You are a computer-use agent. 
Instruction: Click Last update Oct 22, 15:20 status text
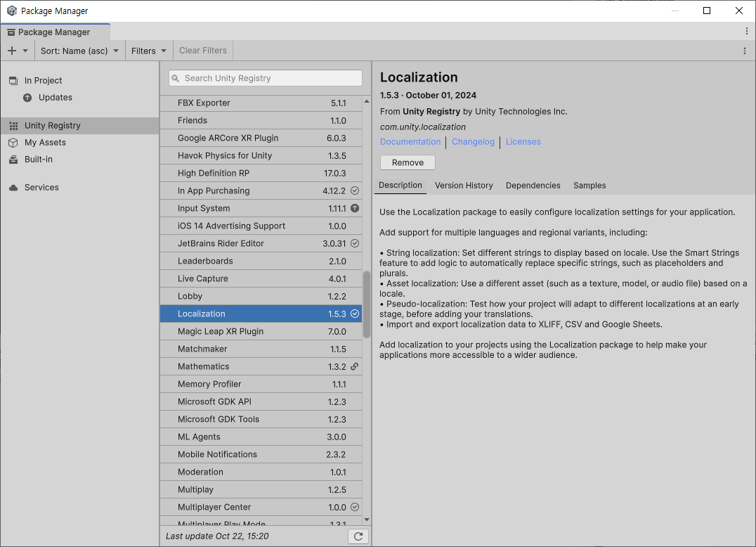pyautogui.click(x=217, y=536)
